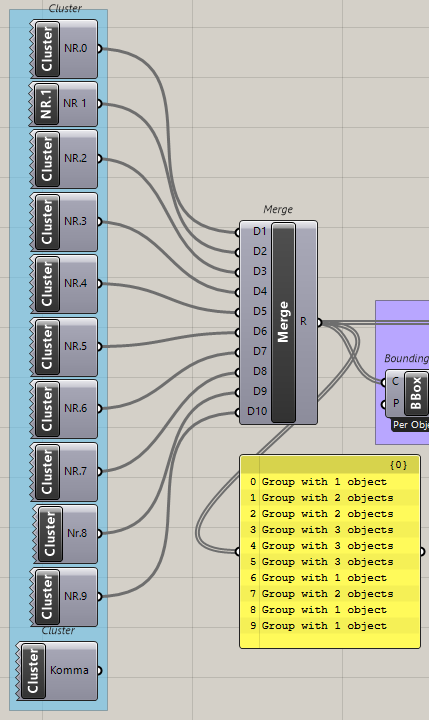Click the yellow panel's right output grip

[x=422, y=551]
